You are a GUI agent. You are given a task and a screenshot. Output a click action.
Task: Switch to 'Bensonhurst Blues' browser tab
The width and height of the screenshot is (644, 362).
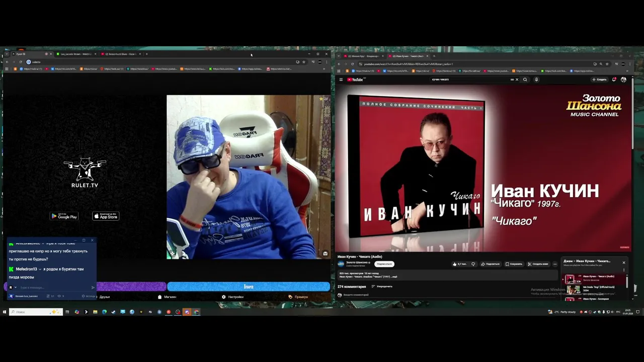point(120,54)
